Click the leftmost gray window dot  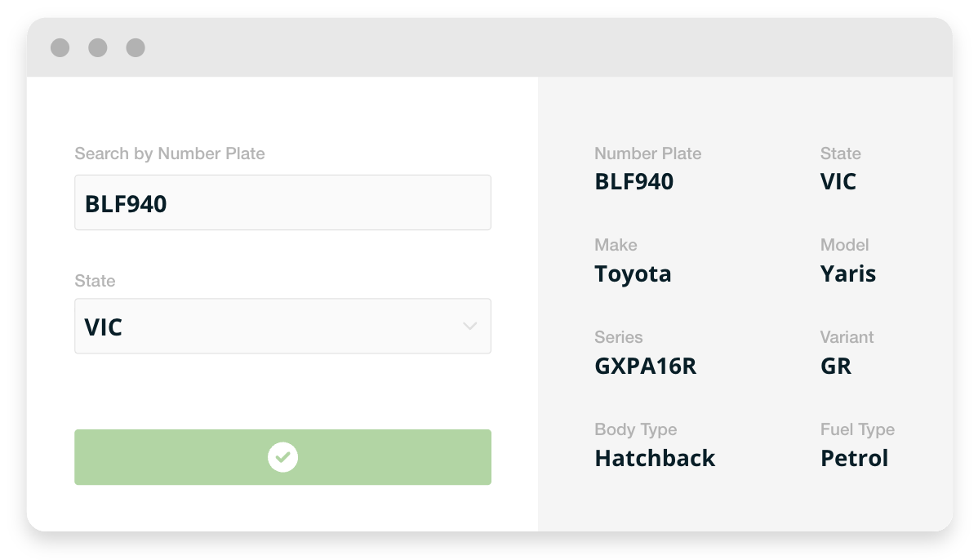point(60,47)
